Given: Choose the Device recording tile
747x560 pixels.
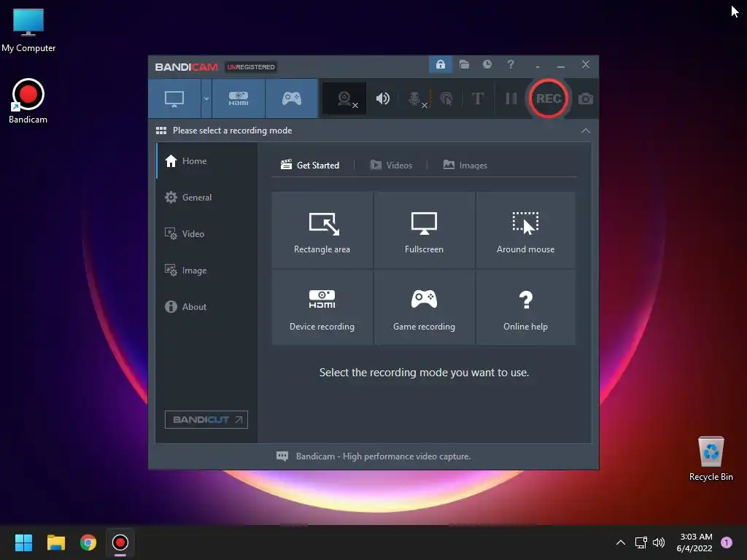Looking at the screenshot, I should click(322, 307).
